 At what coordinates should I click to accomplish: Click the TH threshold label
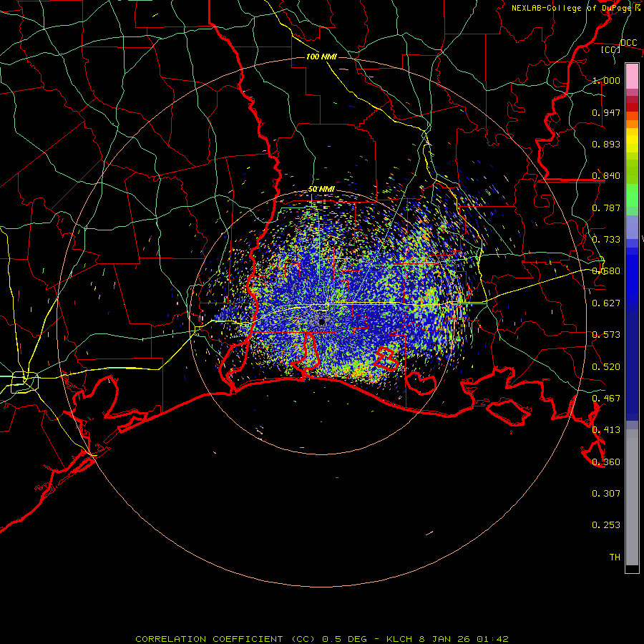point(615,557)
